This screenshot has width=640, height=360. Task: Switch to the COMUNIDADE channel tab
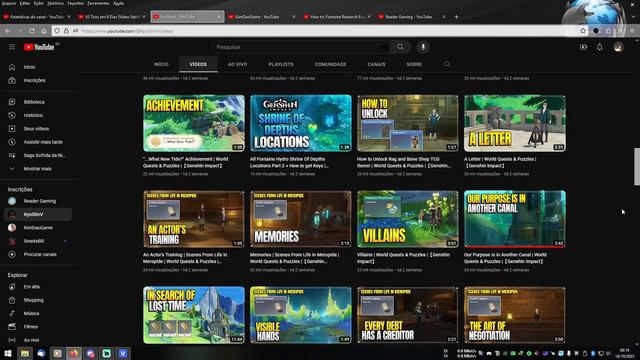click(330, 64)
